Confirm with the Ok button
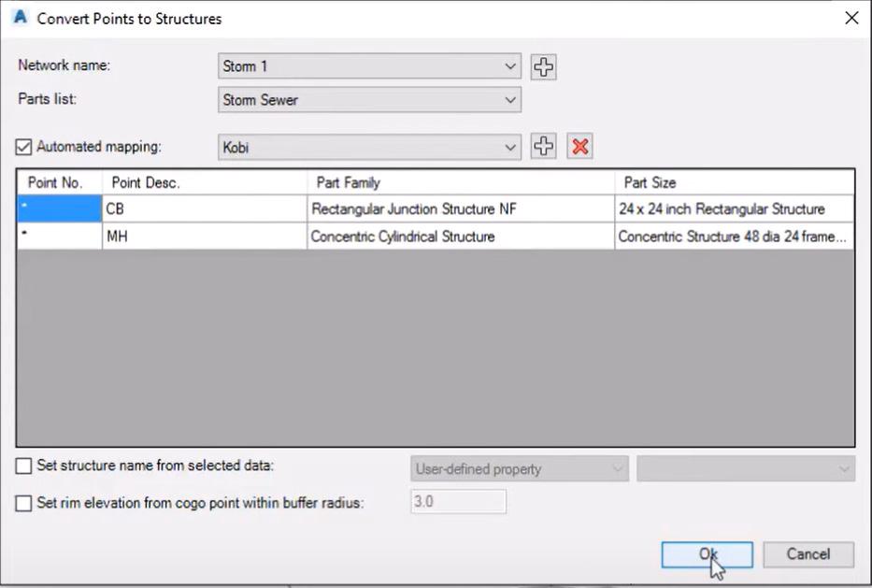This screenshot has height=588, width=872. (707, 554)
